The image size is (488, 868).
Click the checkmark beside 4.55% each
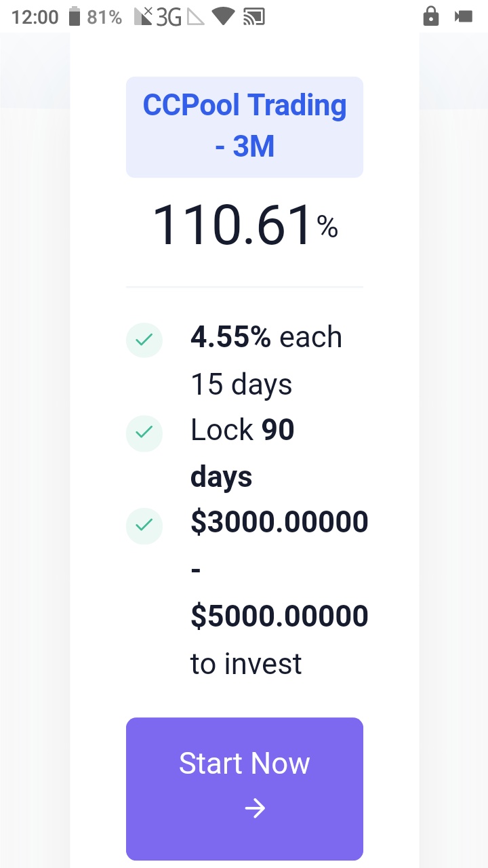tap(144, 339)
